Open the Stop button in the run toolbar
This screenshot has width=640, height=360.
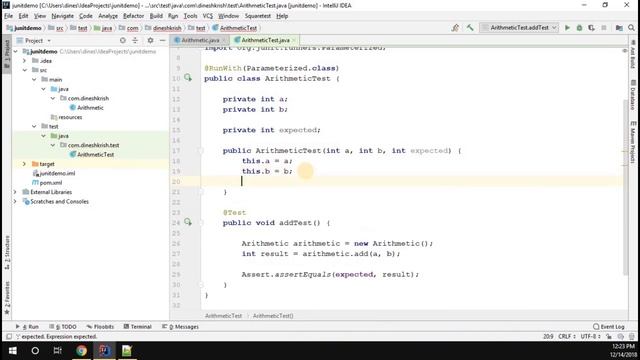point(604,28)
